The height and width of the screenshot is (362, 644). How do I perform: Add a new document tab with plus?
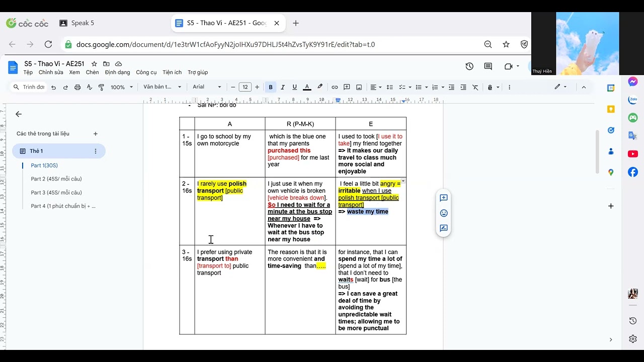(96, 134)
